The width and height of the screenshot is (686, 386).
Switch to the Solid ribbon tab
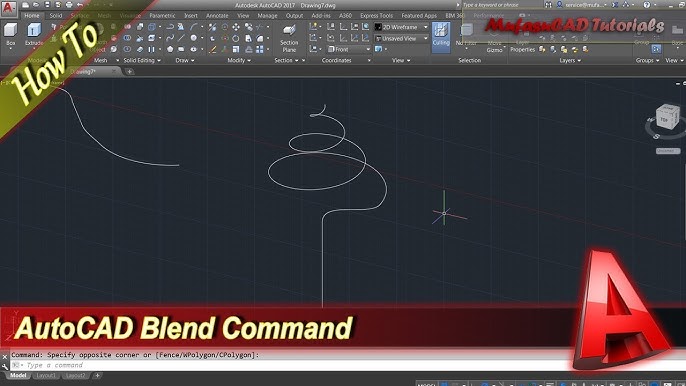[56, 15]
